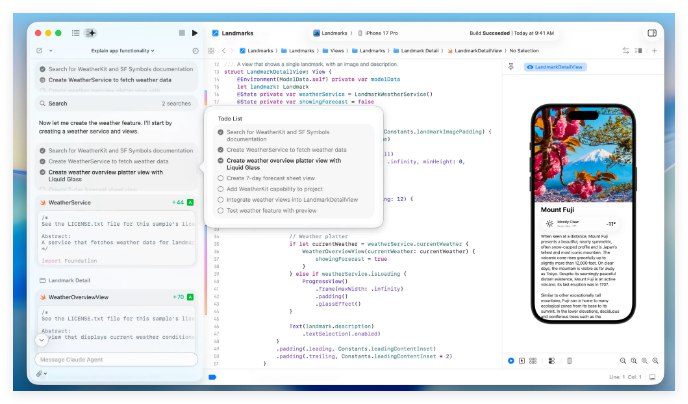Open canvas device settings
The width and height of the screenshot is (688, 404).
[x=552, y=361]
